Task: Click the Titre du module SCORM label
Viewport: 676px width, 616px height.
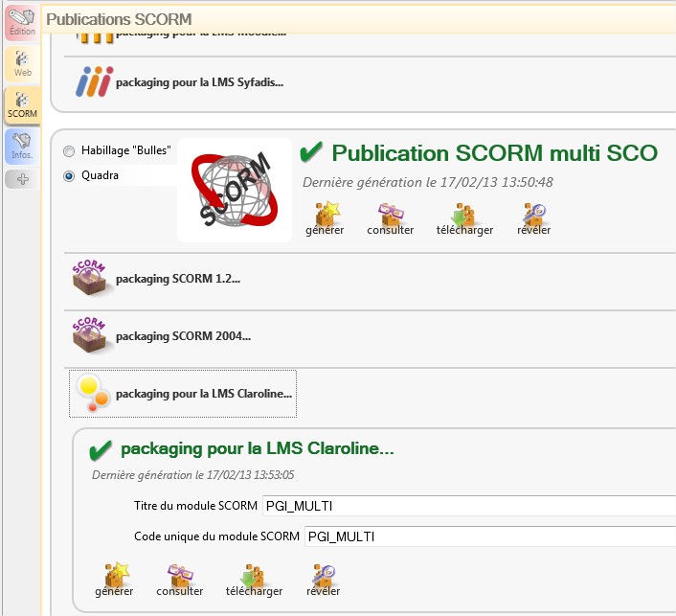Action: [x=195, y=506]
